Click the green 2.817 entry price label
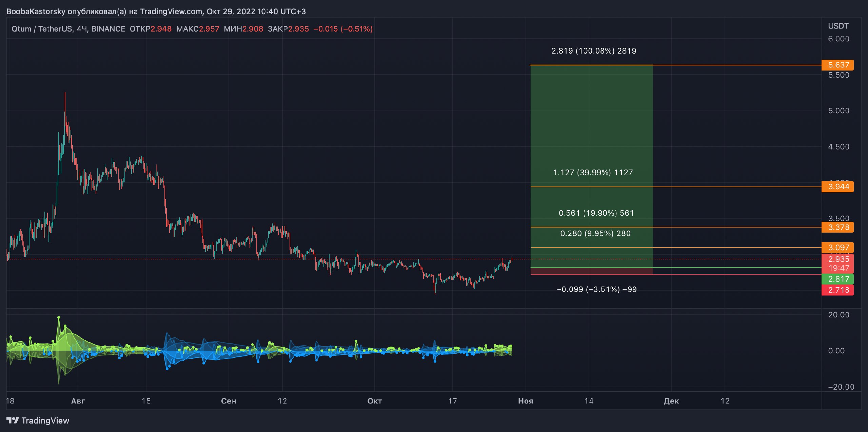This screenshot has width=868, height=432. pyautogui.click(x=837, y=279)
